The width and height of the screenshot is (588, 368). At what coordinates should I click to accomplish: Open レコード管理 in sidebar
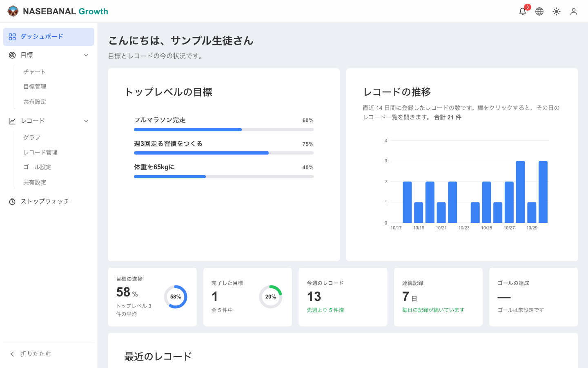coord(40,152)
